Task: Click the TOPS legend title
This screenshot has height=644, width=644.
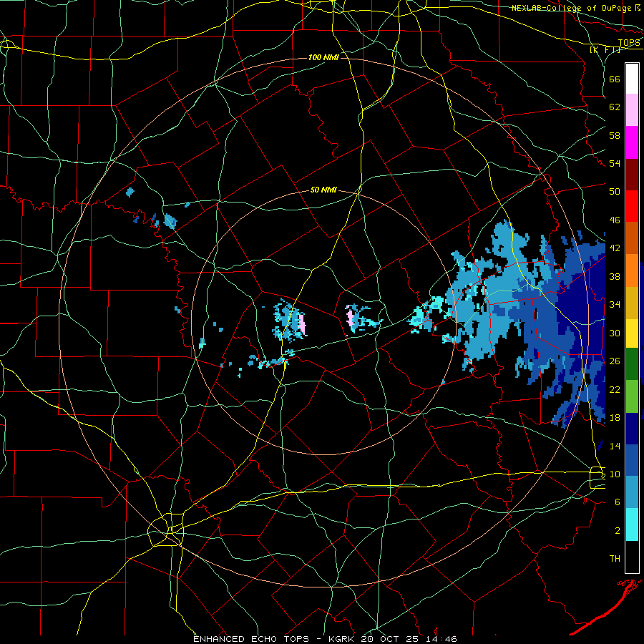Action: pyautogui.click(x=629, y=43)
